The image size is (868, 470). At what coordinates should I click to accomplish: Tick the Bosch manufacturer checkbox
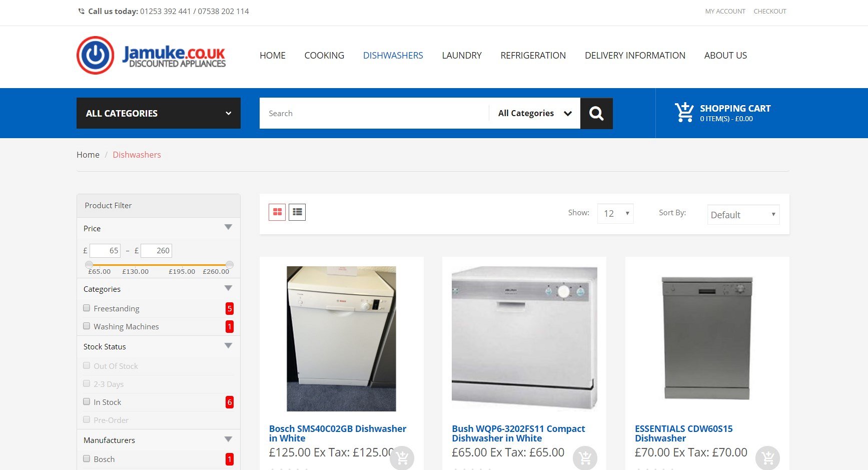click(x=87, y=459)
